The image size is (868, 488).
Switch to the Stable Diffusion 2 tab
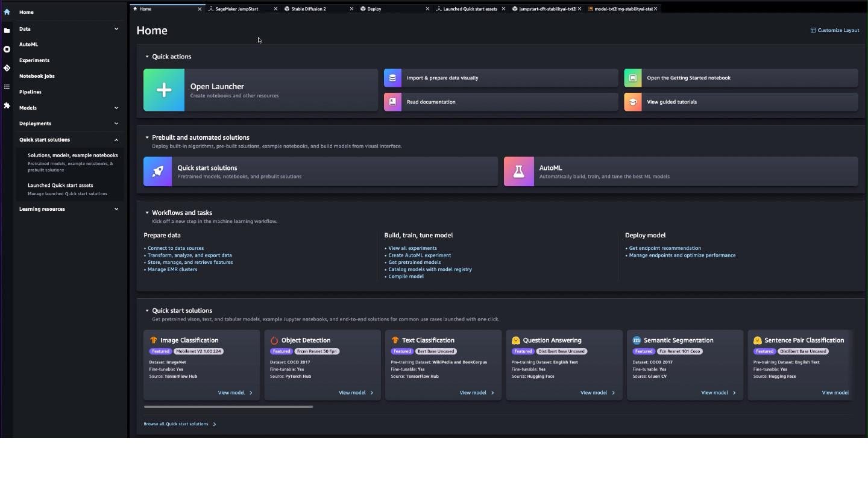tap(309, 9)
